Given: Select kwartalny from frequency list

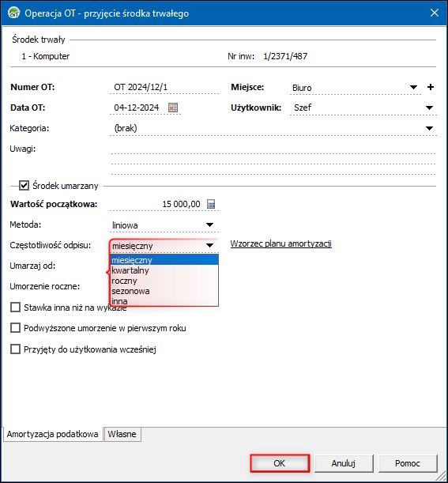Looking at the screenshot, I should [x=164, y=270].
